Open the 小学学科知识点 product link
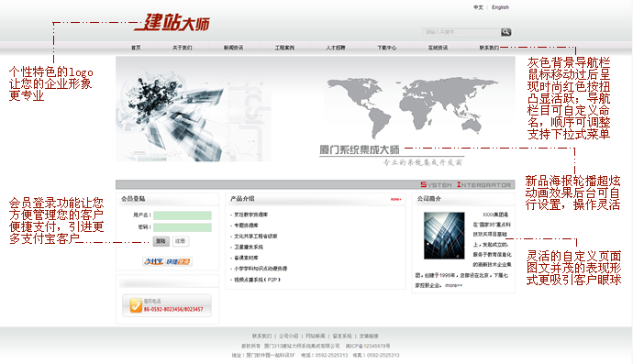The height and width of the screenshot is (364, 633). tap(261, 269)
